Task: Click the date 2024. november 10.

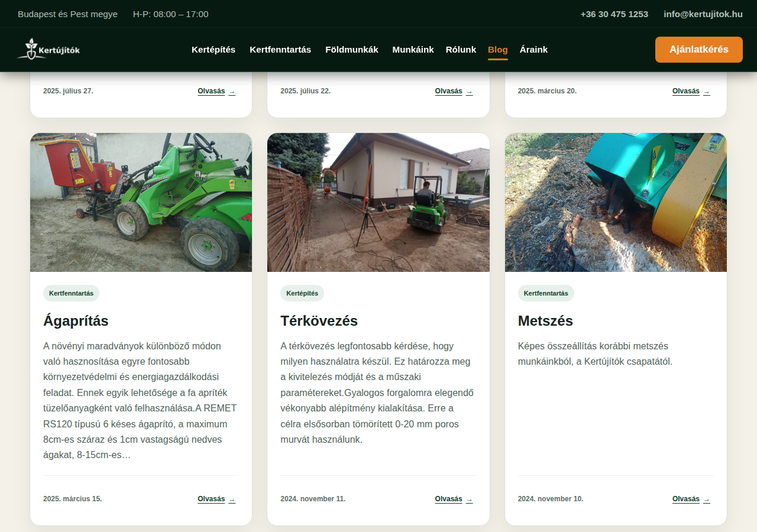Action: [551, 499]
